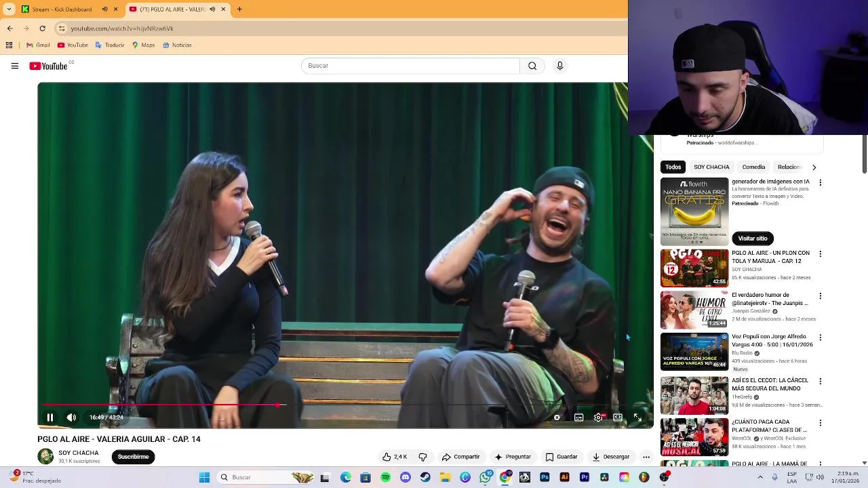Screen dimensions: 868x488
Task: Save video with Guardar button
Action: pyautogui.click(x=561, y=457)
